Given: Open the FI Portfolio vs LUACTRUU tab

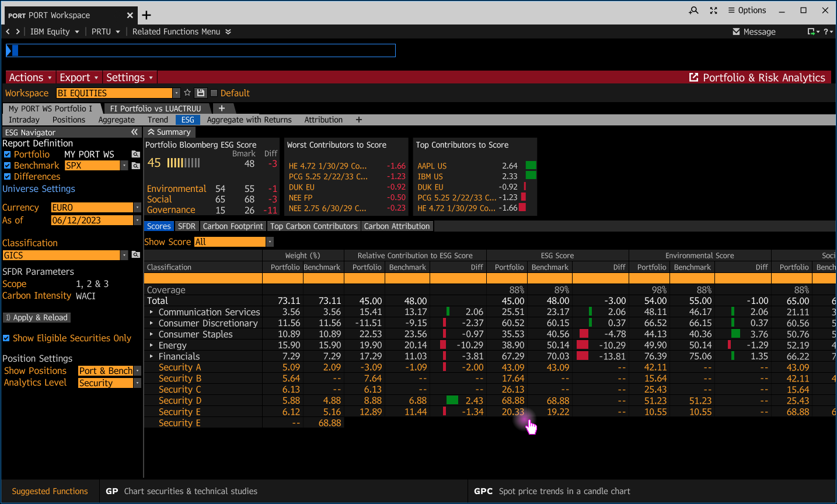Looking at the screenshot, I should pos(155,108).
